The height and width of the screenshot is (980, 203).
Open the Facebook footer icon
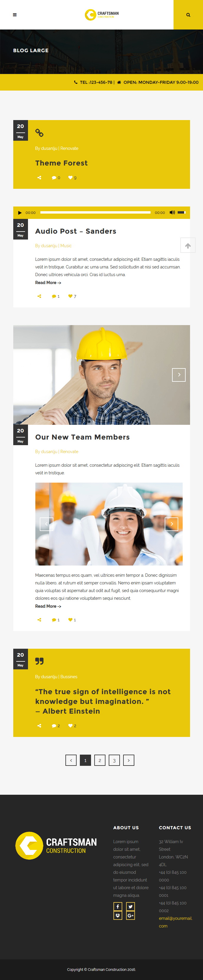tap(118, 907)
